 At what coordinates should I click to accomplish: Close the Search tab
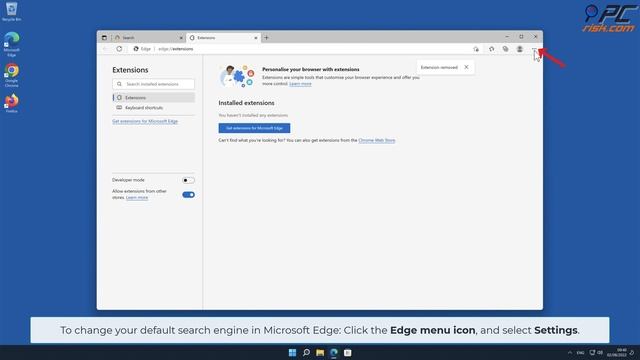181,38
